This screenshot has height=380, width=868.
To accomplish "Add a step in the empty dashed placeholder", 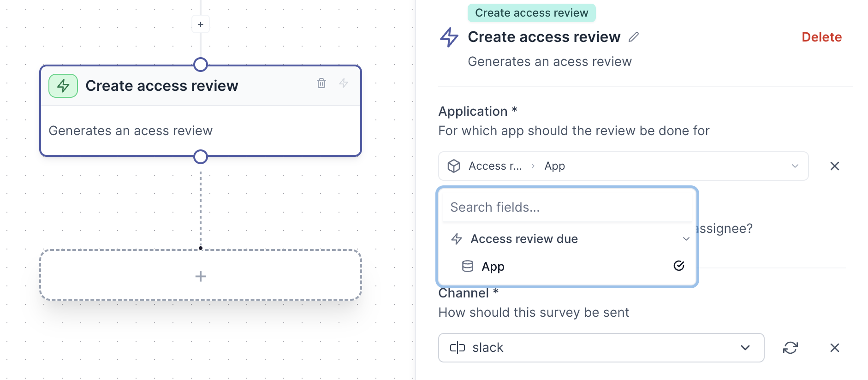I will pos(201,276).
